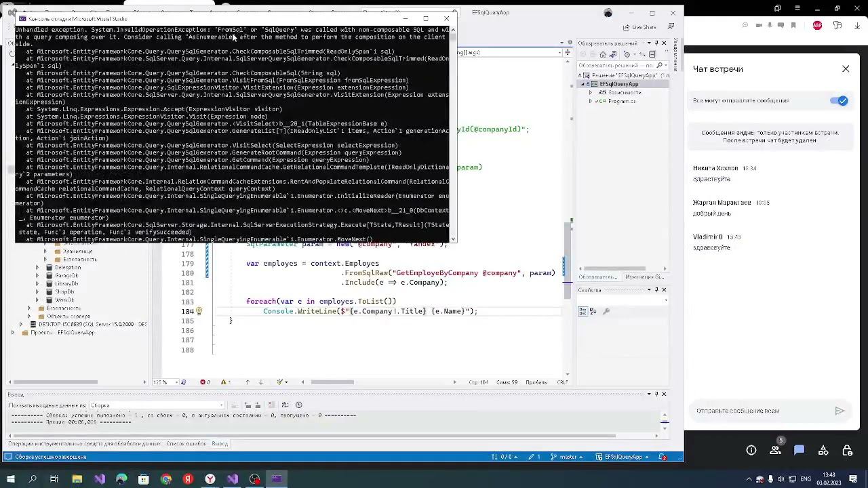Expand the GarageDb database node
868x488 pixels.
(37, 276)
